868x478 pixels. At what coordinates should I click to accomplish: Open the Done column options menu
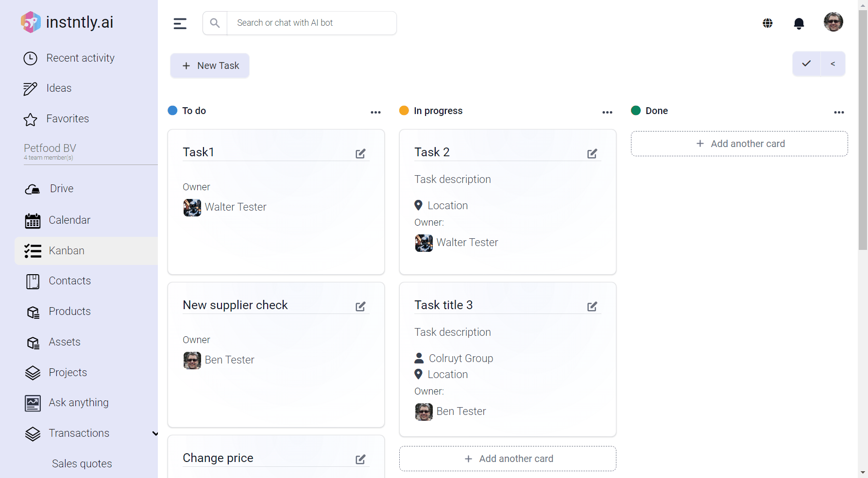point(839,112)
